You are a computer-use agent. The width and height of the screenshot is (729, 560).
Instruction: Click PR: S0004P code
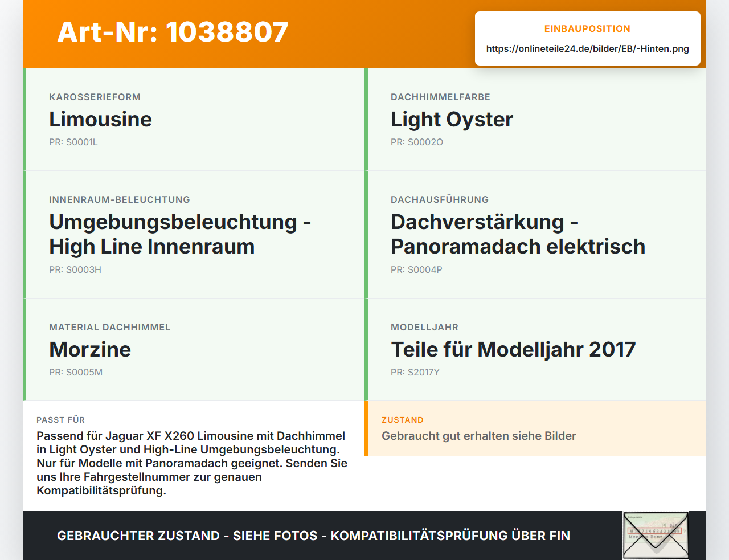[416, 269]
